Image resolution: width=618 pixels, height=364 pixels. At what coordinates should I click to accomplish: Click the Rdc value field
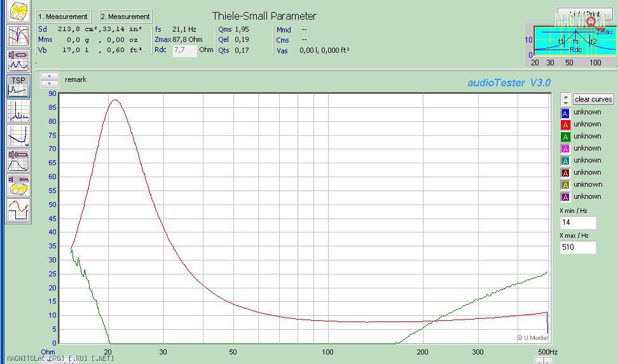184,50
